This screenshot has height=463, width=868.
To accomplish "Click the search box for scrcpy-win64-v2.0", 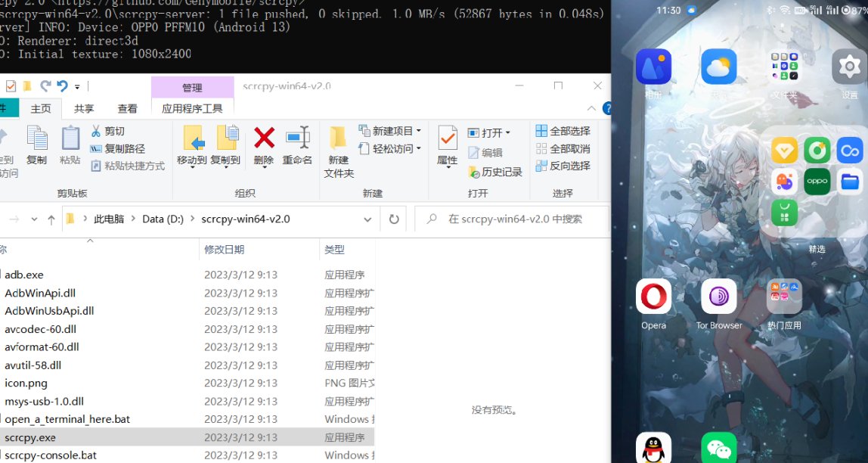I will (512, 219).
